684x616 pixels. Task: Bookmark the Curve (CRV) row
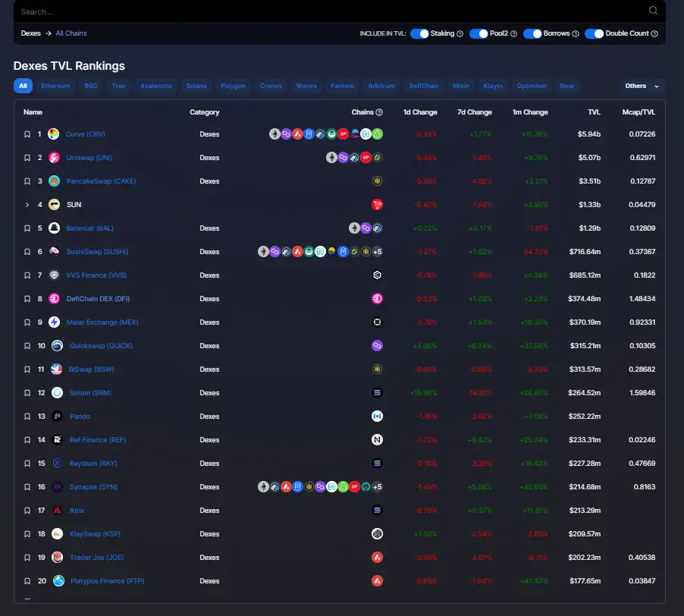pyautogui.click(x=27, y=134)
